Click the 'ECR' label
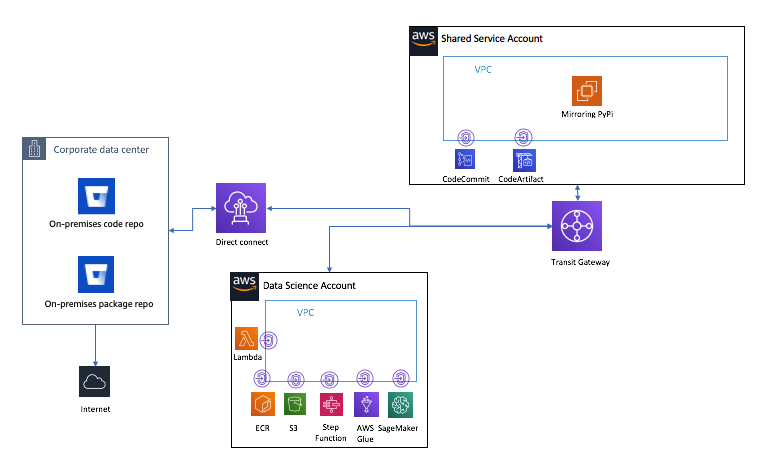This screenshot has width=766, height=453. click(262, 428)
